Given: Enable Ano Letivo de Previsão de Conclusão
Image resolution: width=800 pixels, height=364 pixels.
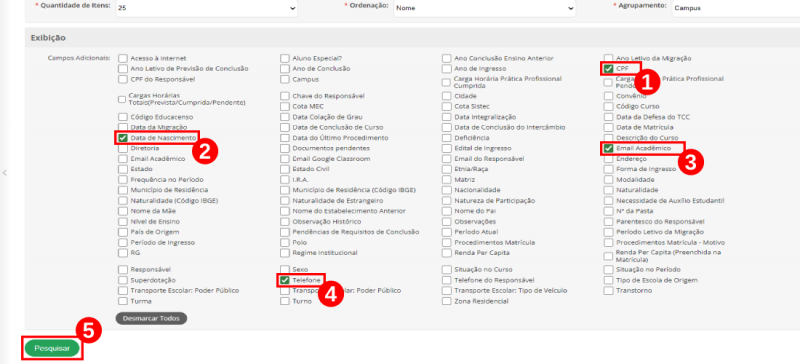Looking at the screenshot, I should (122, 68).
